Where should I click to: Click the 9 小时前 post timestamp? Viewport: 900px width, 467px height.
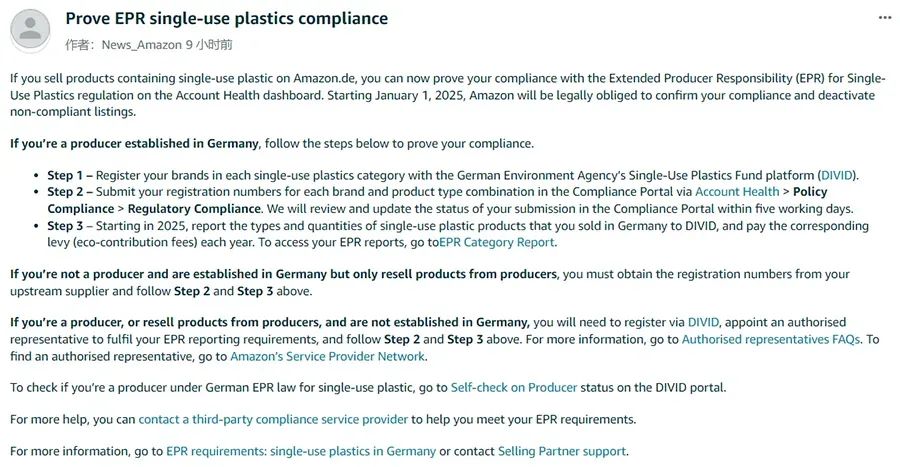[209, 45]
